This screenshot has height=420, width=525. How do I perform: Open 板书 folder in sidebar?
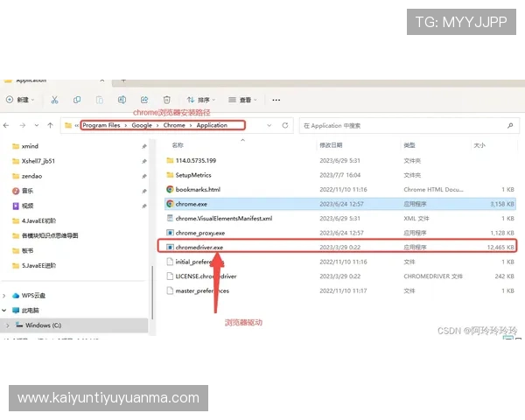[x=23, y=250]
